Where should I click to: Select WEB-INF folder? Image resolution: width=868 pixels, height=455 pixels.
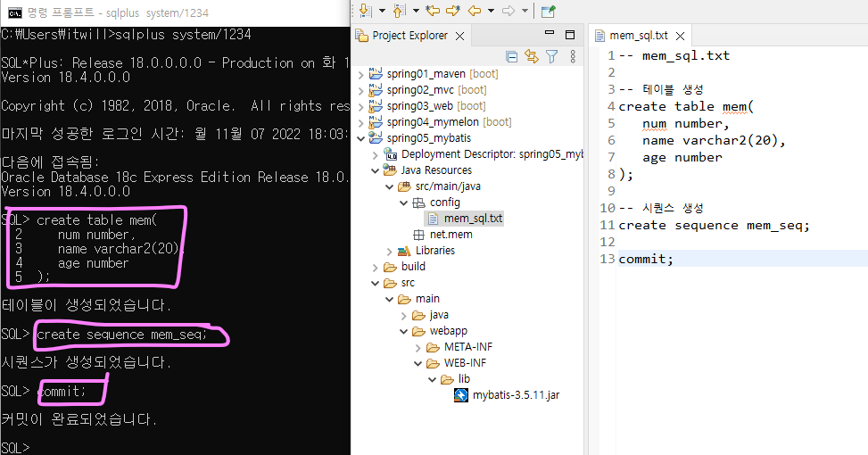click(x=457, y=362)
